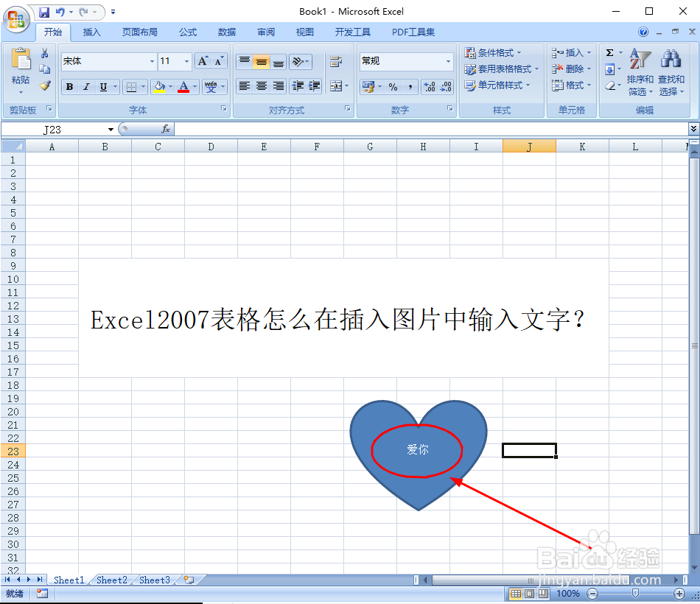Open the Name Box dropdown arrow
This screenshot has width=700, height=604.
click(111, 130)
